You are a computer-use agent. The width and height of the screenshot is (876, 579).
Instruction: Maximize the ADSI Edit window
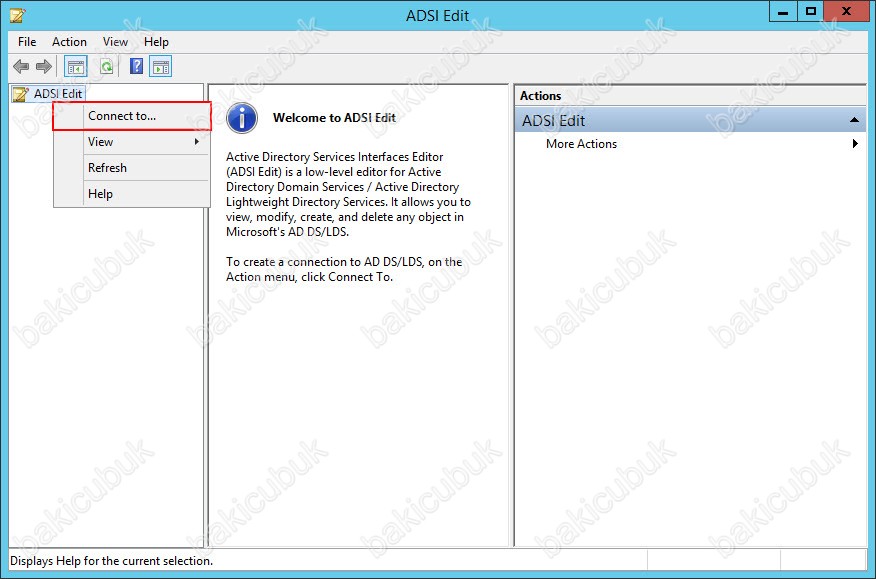[811, 12]
